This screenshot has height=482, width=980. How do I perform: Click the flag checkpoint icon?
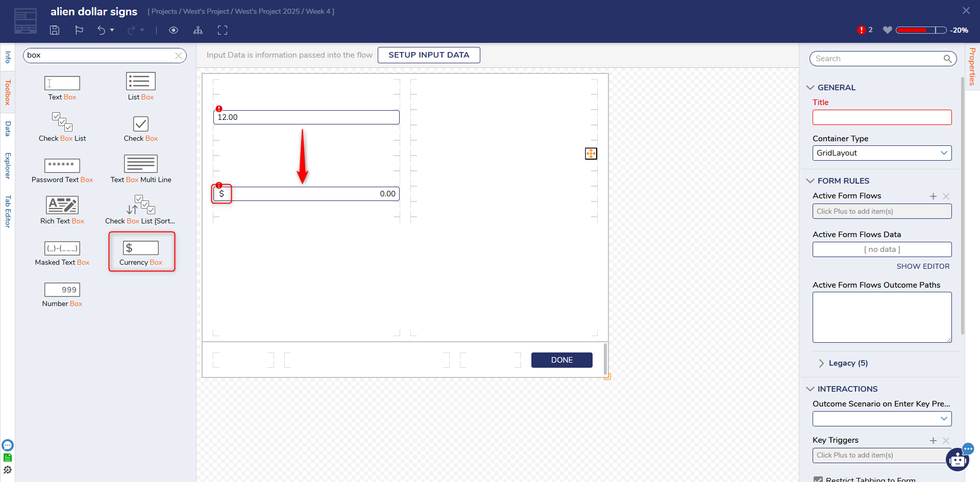[x=79, y=31]
